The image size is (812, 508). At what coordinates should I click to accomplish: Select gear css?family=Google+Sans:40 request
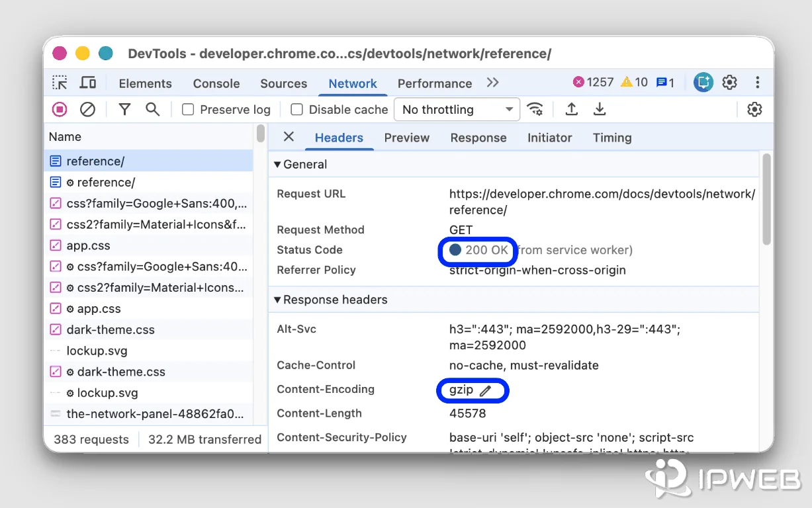coord(149,267)
